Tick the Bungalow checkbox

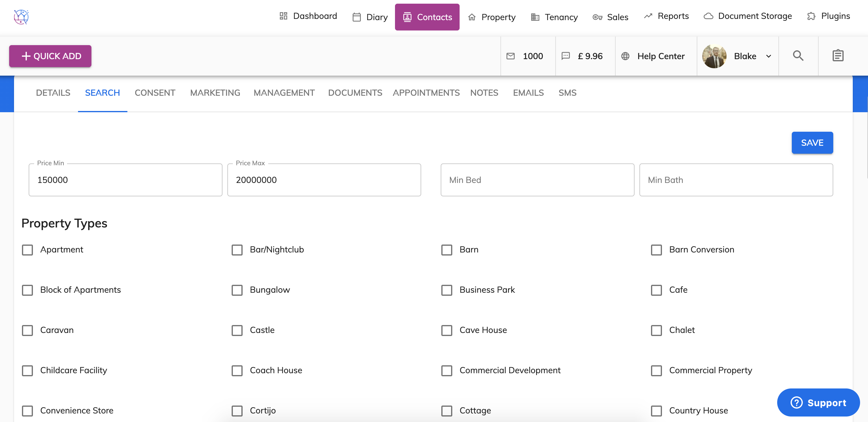coord(237,290)
